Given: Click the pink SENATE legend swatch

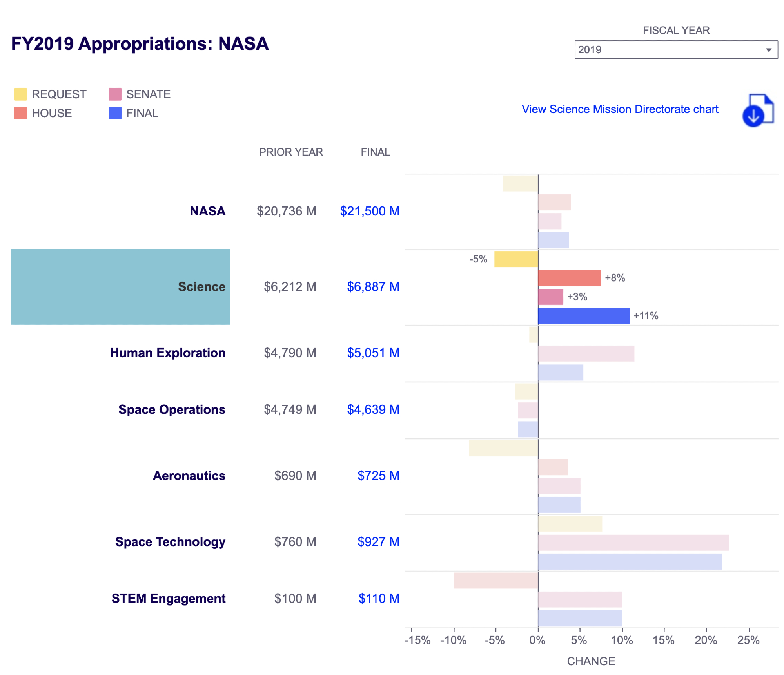Looking at the screenshot, I should click(x=115, y=94).
